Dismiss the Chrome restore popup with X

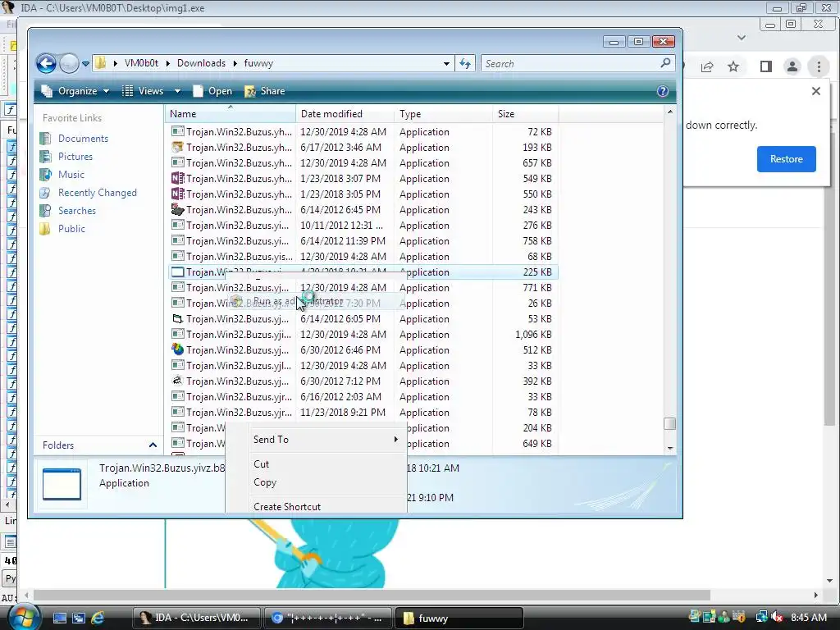[816, 91]
